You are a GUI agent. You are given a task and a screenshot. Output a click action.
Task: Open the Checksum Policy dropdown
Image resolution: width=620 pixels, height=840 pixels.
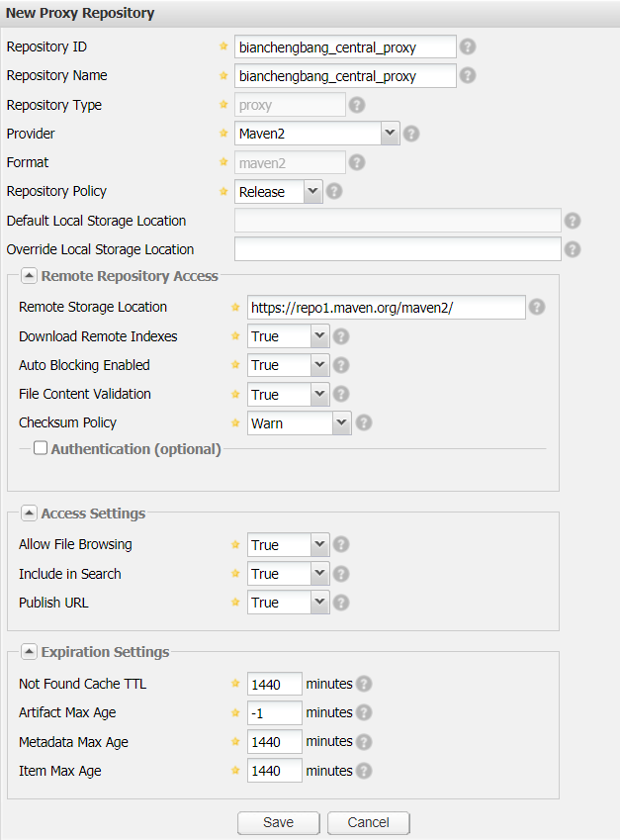pos(341,423)
